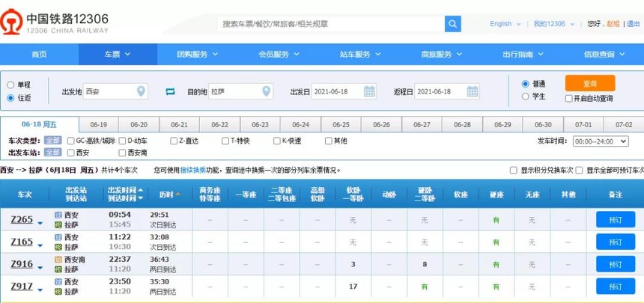Check the Z-直达 train type filter
The width and height of the screenshot is (644, 303).
174,141
